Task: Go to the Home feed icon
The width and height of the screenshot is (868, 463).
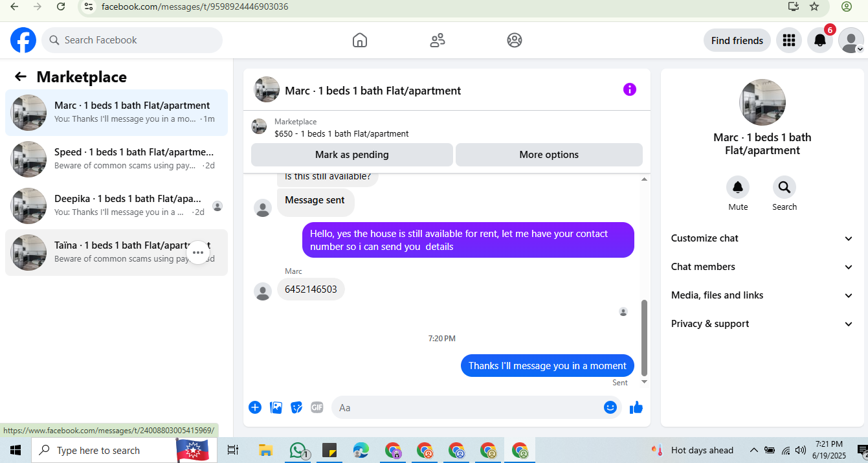Action: [360, 40]
